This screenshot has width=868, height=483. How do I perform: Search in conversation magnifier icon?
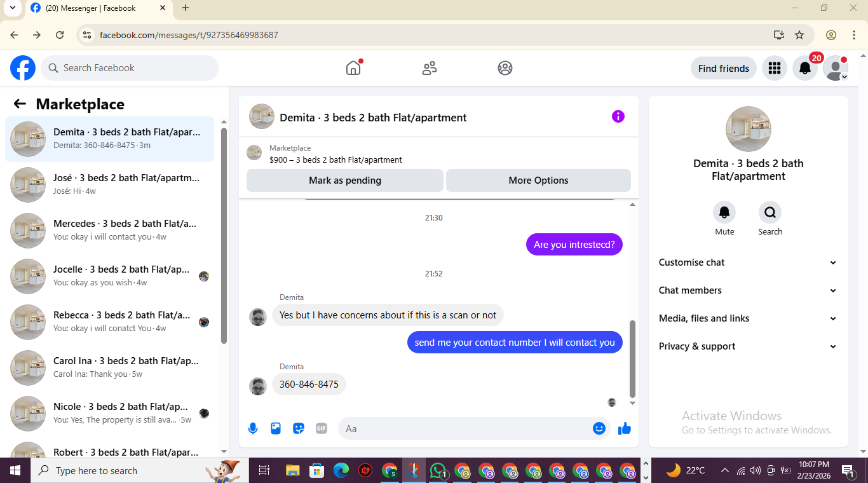(x=770, y=212)
